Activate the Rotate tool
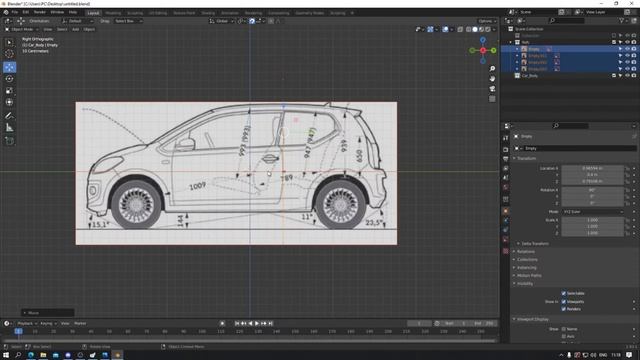The image size is (640, 360). click(9, 79)
